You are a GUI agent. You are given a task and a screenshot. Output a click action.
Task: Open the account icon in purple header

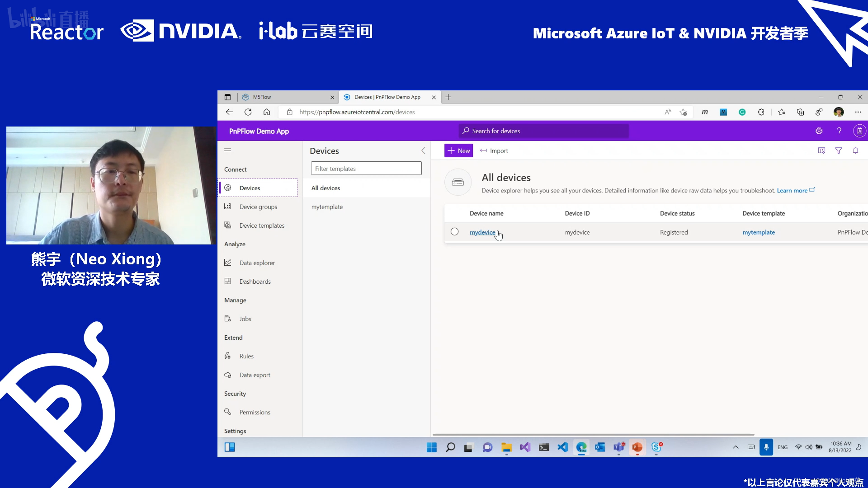coord(859,131)
